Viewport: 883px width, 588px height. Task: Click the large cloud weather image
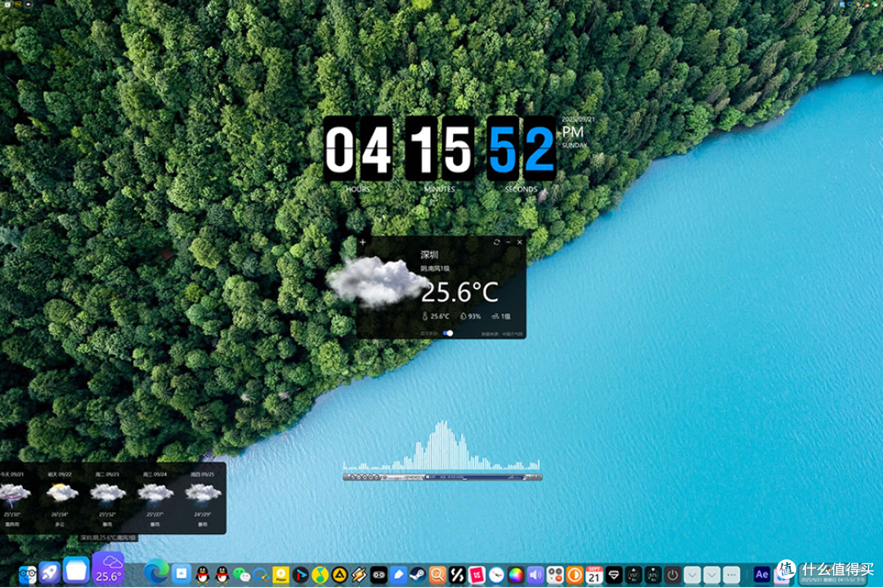click(376, 281)
